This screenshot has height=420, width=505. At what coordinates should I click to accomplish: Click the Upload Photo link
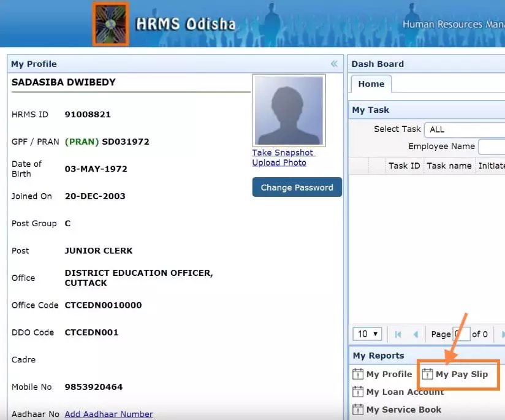279,162
